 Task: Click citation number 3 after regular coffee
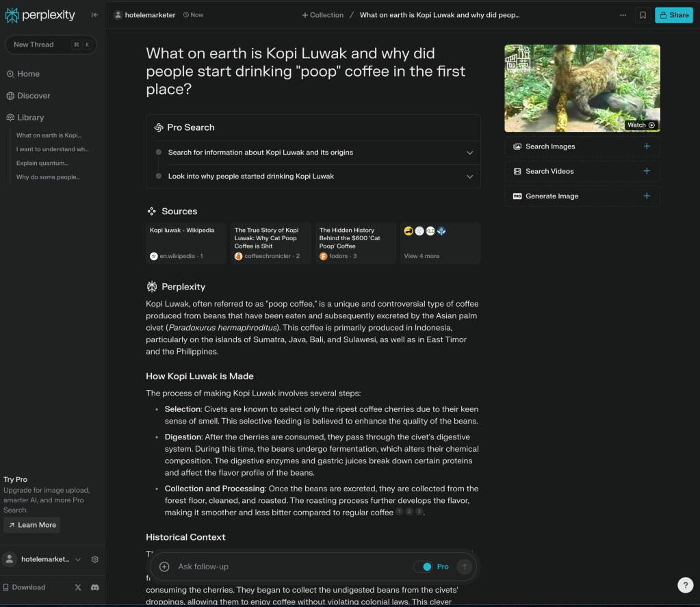(x=419, y=511)
